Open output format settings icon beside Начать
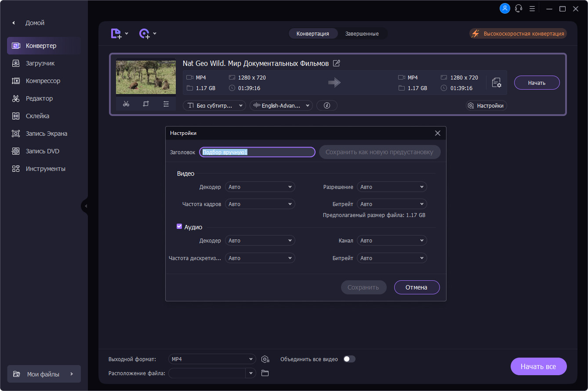 coord(497,83)
